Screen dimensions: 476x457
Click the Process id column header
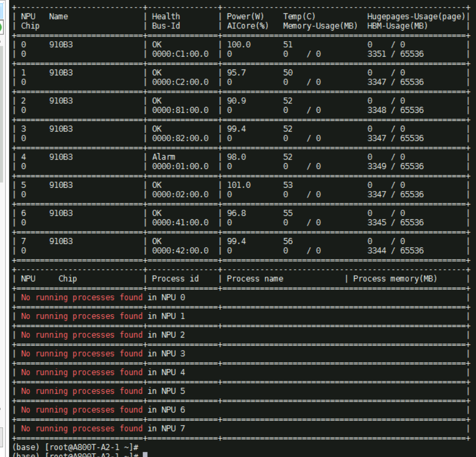click(x=175, y=279)
